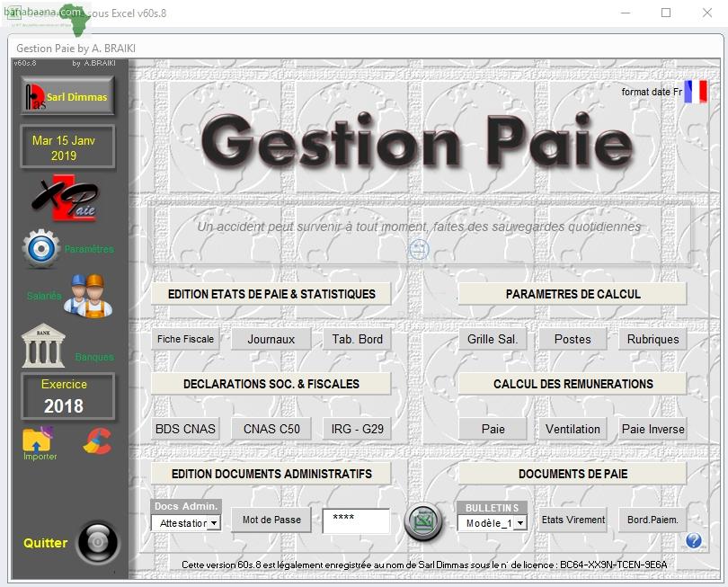Image resolution: width=728 pixels, height=587 pixels.
Task: Close the Gestion Paie window
Action: (x=707, y=13)
